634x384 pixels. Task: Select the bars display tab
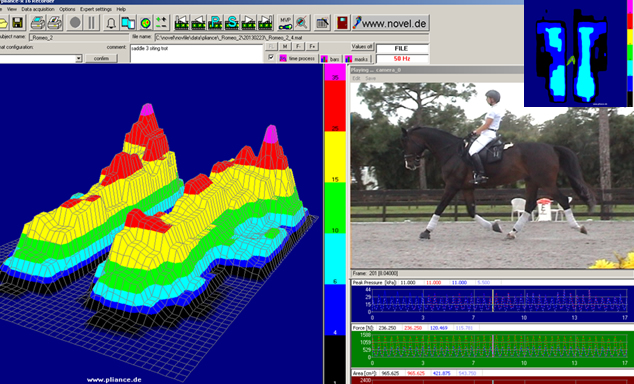tap(330, 59)
